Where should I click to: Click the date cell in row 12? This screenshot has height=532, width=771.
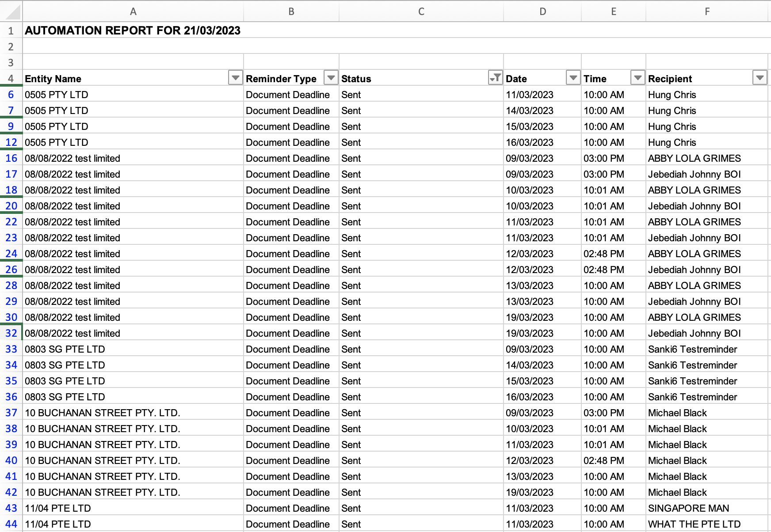530,142
